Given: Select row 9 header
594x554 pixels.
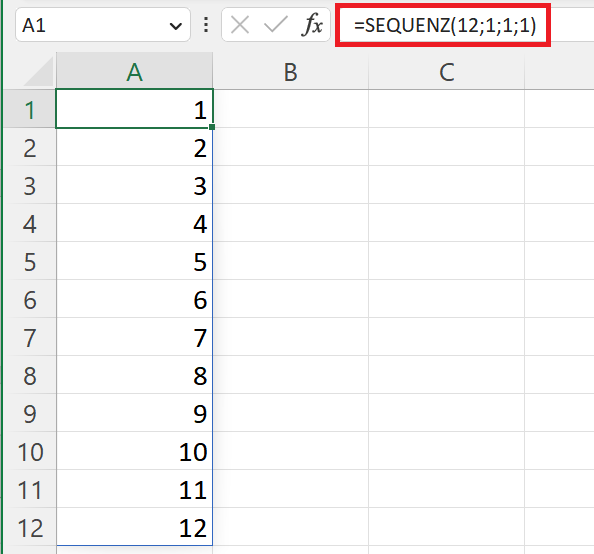Looking at the screenshot, I should pos(30,413).
